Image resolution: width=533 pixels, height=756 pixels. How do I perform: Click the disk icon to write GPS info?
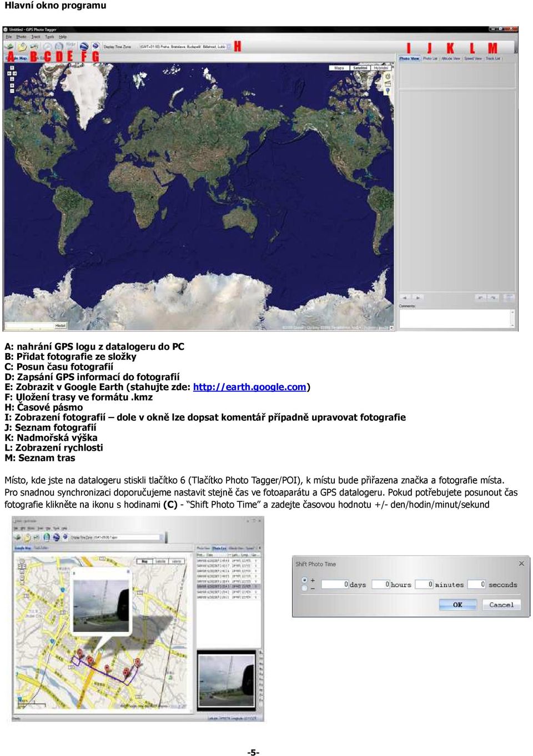tap(59, 47)
